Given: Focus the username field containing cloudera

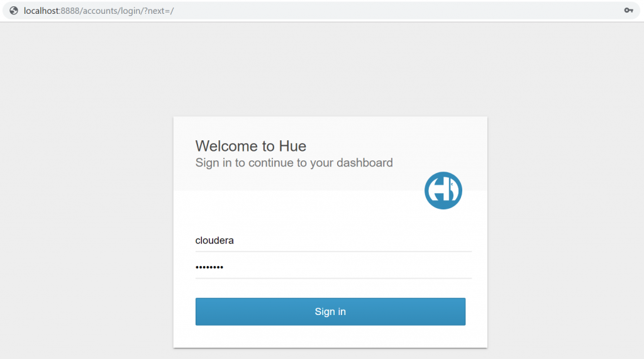Looking at the screenshot, I should tap(333, 241).
